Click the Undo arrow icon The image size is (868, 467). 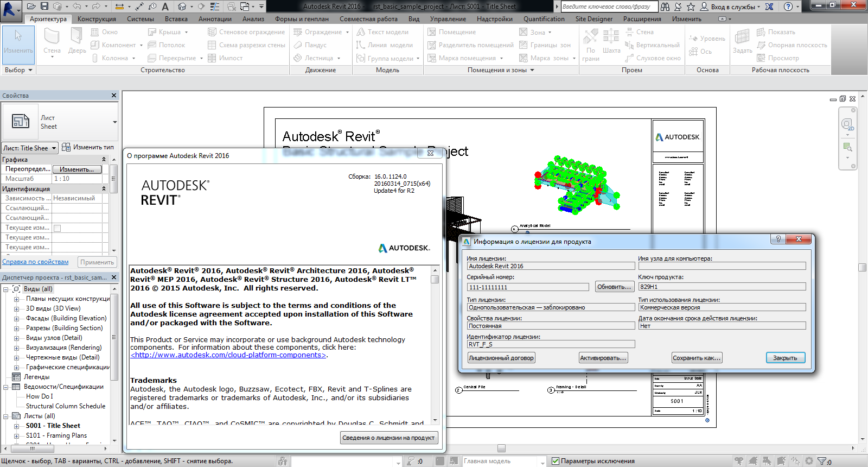pos(76,7)
